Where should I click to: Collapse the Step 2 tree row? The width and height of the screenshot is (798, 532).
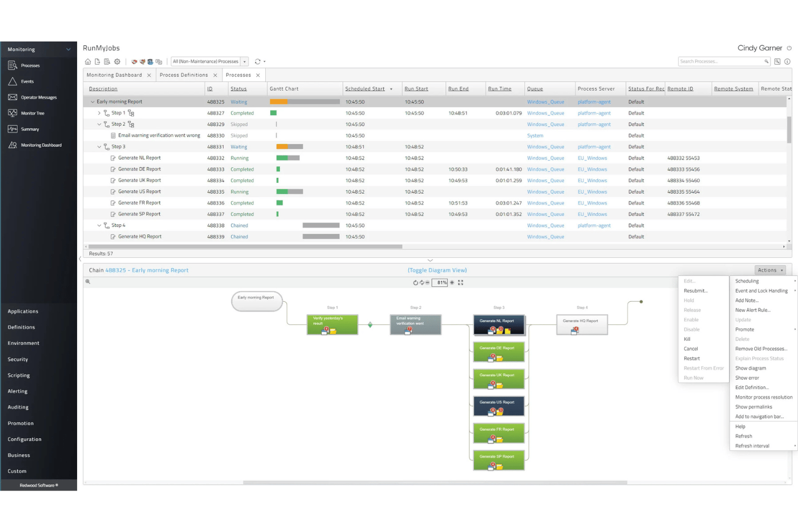click(99, 125)
